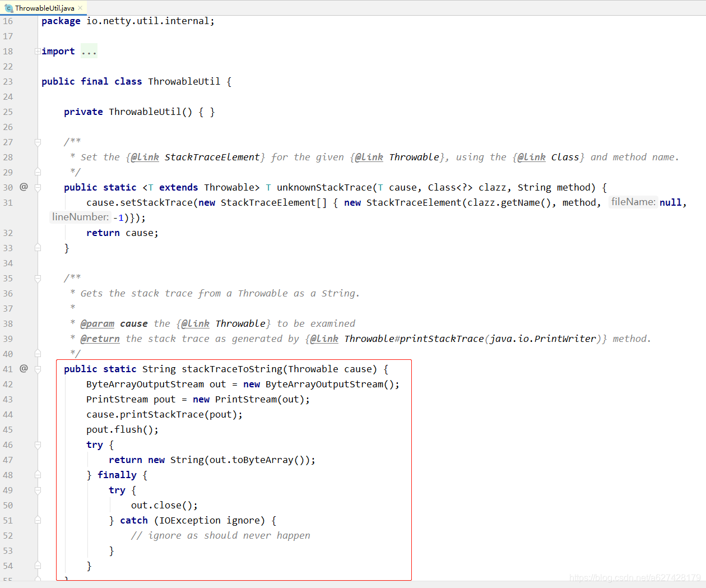706x588 pixels.
Task: Collapse the unknownStackTrace method via gutter arrow
Action: tap(37, 187)
